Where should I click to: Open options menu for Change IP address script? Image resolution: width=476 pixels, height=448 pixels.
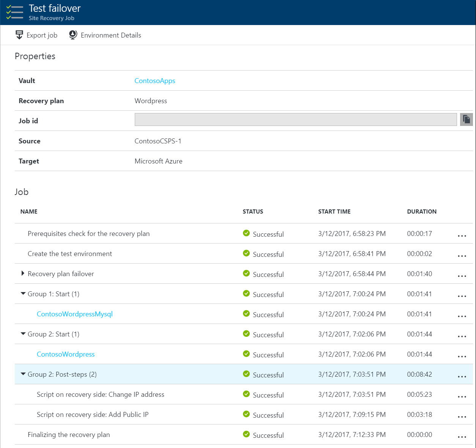462,396
